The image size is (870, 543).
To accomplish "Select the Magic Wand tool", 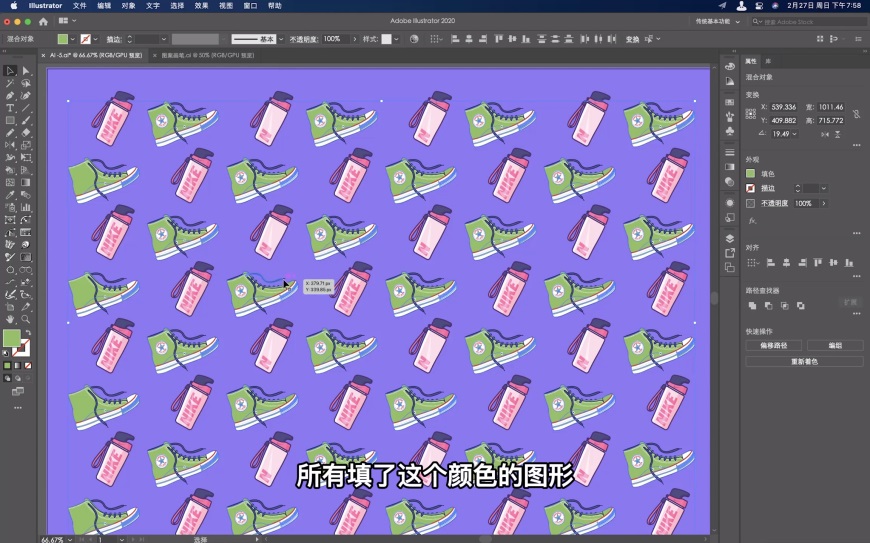I will 9,83.
